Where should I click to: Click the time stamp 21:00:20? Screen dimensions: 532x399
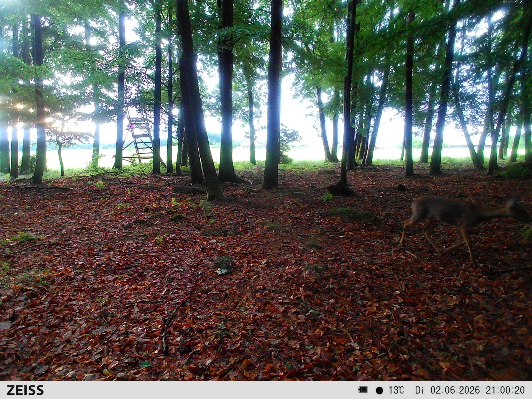[505, 390]
